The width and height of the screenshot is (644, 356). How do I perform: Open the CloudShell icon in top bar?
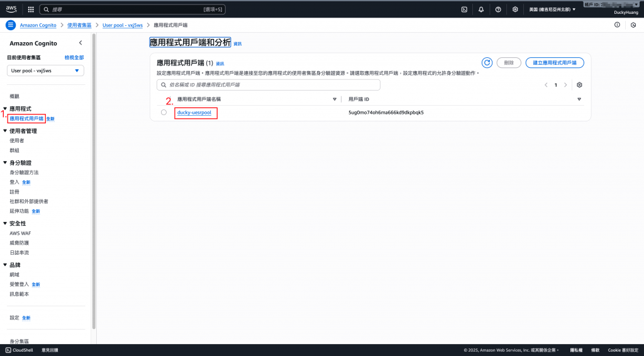tap(464, 9)
